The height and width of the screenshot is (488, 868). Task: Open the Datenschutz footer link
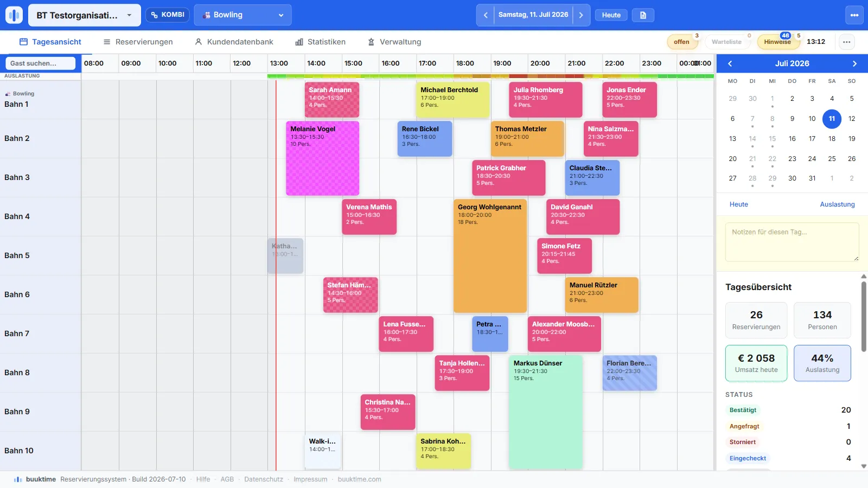click(264, 479)
